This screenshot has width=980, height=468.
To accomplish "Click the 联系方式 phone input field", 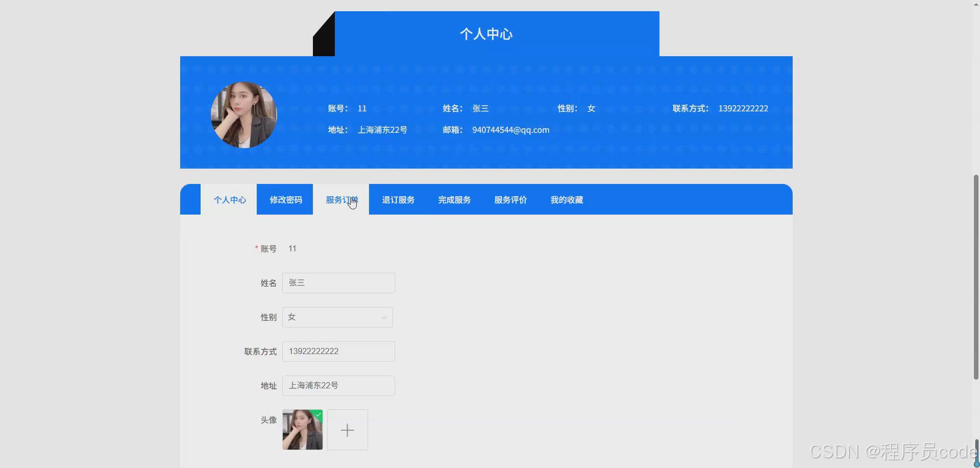I will [338, 351].
